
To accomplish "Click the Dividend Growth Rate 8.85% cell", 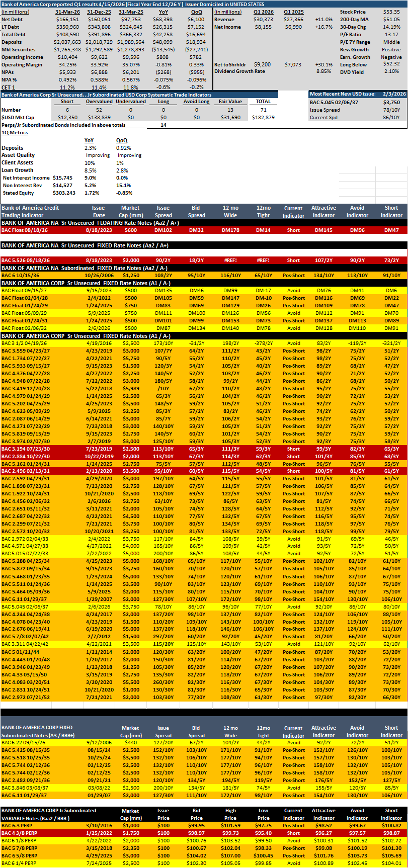I will (x=323, y=71).
